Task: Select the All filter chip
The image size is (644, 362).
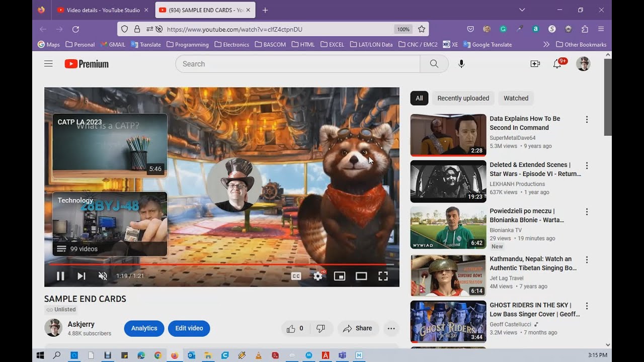Action: coord(419,98)
